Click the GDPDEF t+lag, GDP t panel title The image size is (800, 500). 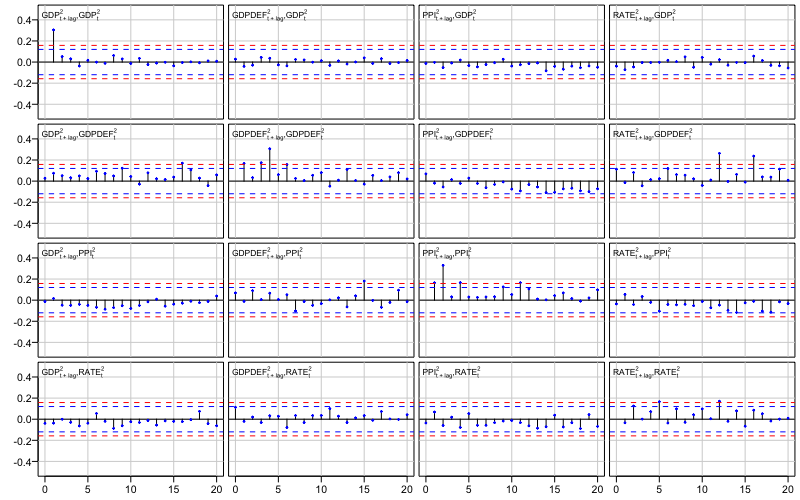pyautogui.click(x=269, y=15)
